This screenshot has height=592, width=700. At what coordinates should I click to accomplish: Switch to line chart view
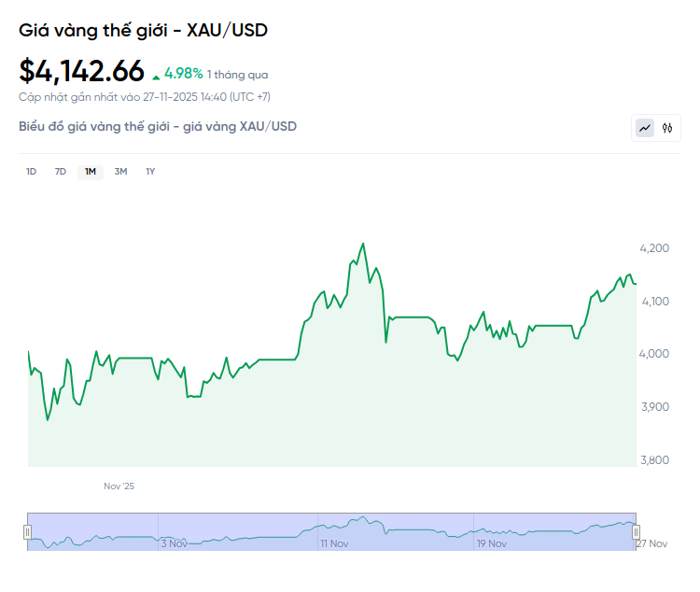click(x=645, y=128)
